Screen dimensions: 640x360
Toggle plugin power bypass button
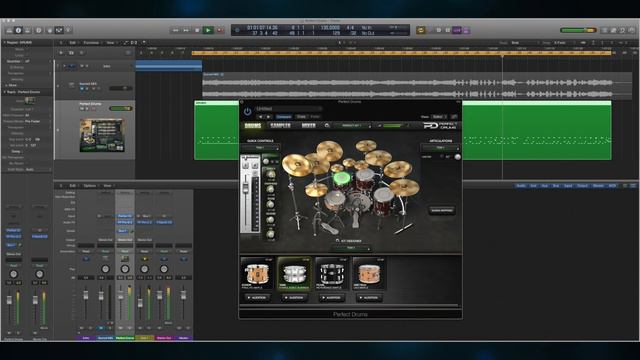[x=247, y=111]
